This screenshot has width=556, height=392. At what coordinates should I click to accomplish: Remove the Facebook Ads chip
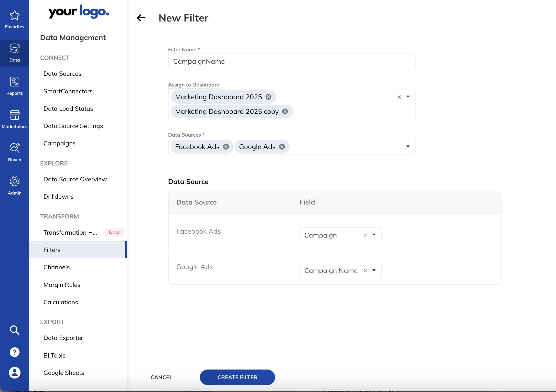[226, 147]
